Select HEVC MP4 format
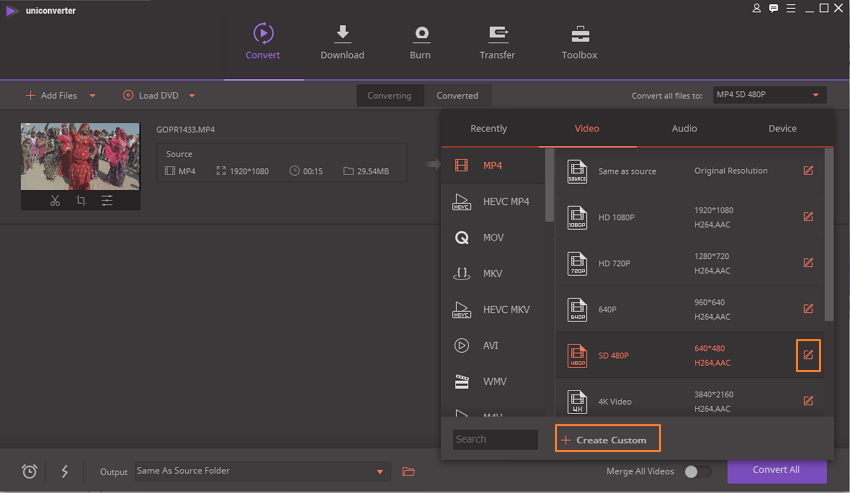Screen dimensions: 850x493 [x=493, y=201]
